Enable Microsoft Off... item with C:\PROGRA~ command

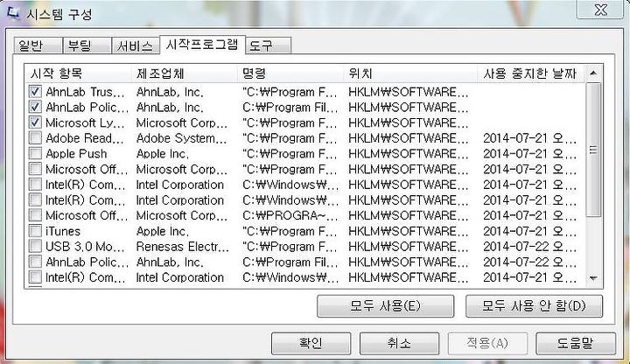click(x=35, y=215)
